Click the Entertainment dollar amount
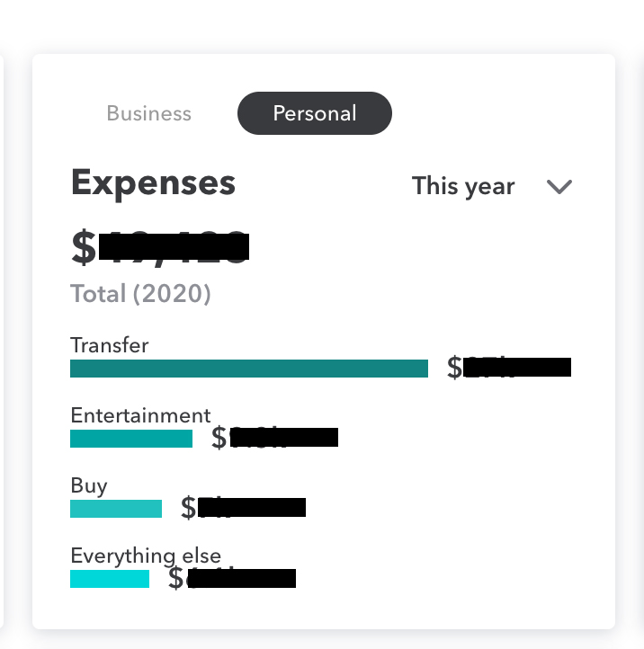Viewport: 644px width, 649px height. [x=274, y=438]
